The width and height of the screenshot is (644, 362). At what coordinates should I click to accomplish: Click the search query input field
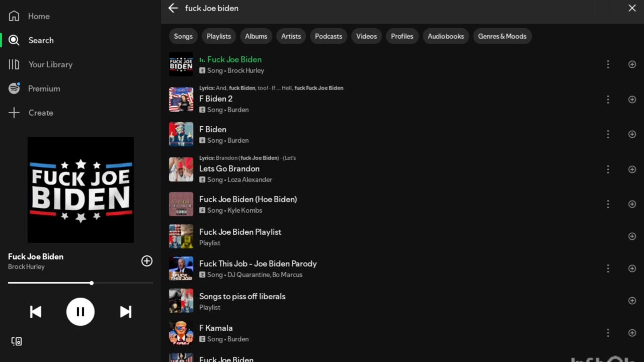403,8
